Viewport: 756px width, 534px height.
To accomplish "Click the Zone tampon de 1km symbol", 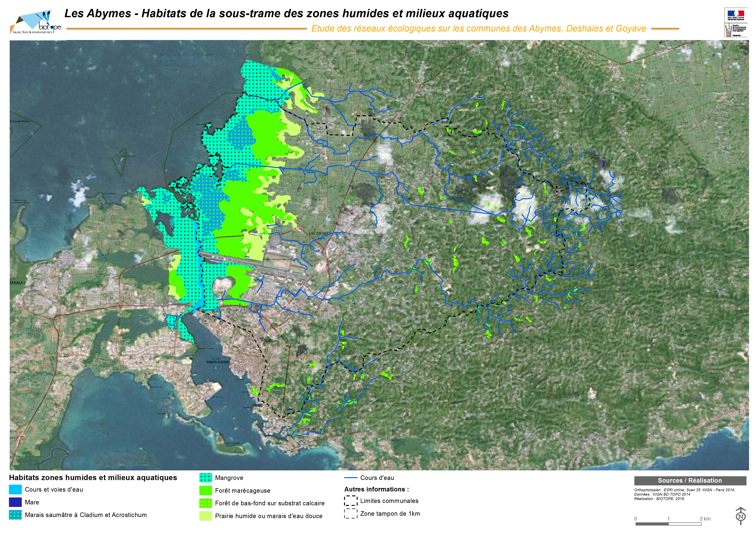I will tap(351, 514).
